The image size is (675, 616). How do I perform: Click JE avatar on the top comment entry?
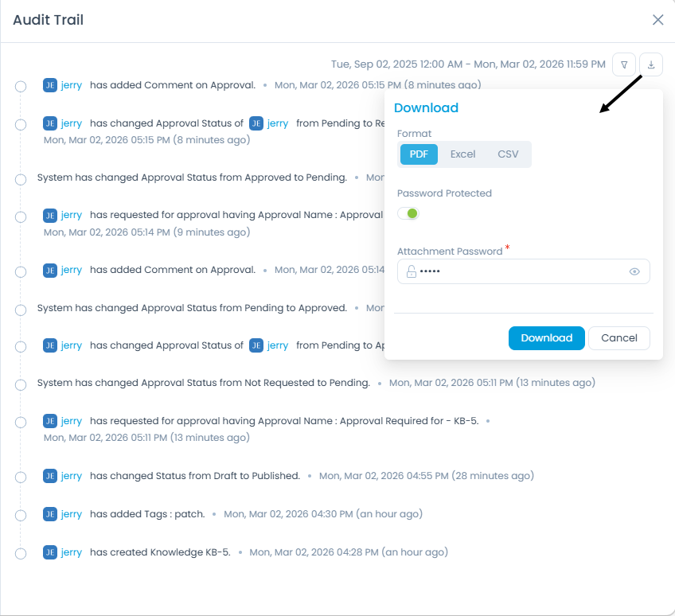[50, 85]
